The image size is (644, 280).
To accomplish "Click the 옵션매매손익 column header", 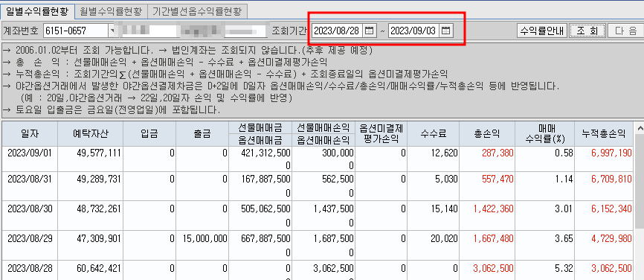I will pyautogui.click(x=323, y=140).
